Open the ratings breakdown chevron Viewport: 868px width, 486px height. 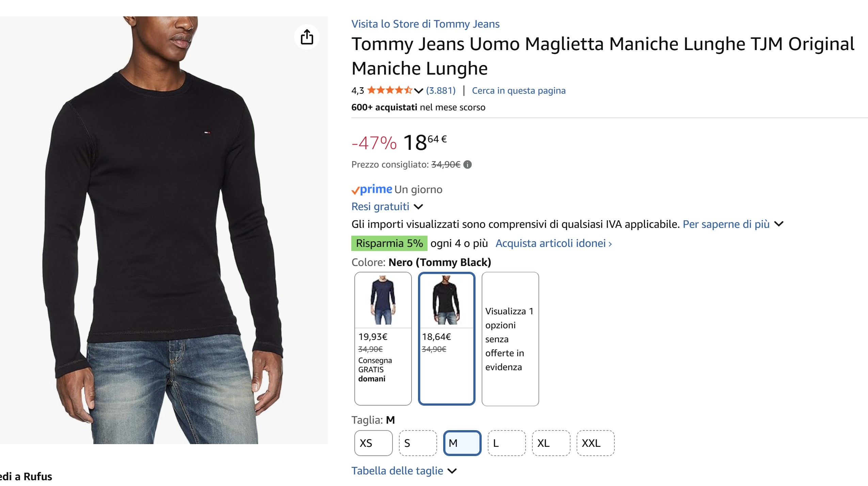pyautogui.click(x=419, y=91)
